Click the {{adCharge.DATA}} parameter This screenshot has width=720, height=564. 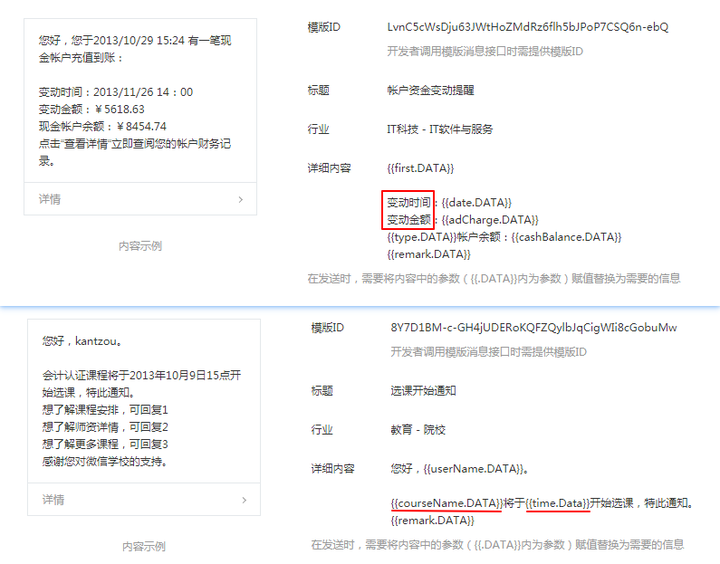490,220
